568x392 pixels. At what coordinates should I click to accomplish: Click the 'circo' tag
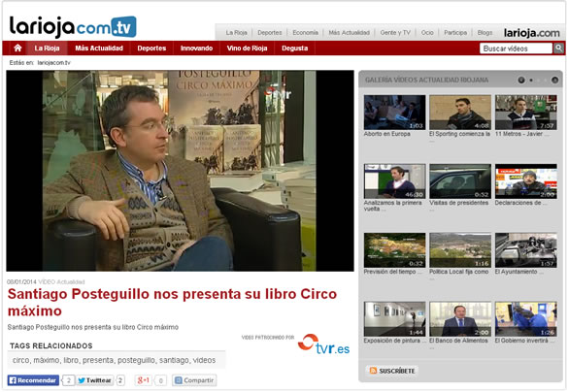pos(21,360)
